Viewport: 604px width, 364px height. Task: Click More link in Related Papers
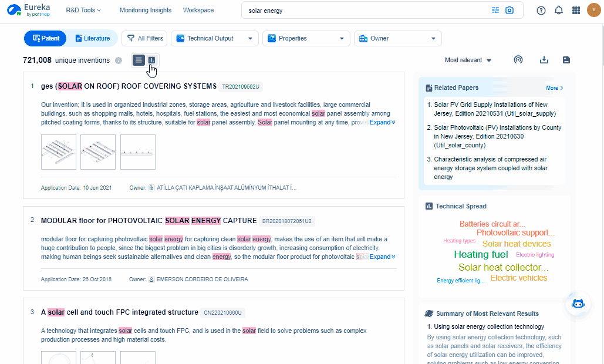554,88
